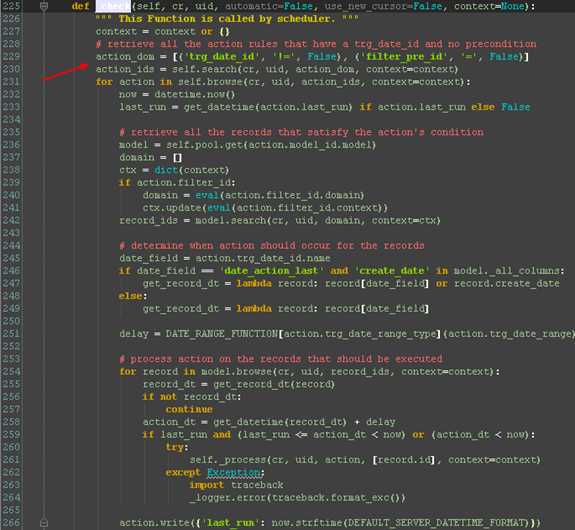Click the selected function name after def

coord(113,6)
